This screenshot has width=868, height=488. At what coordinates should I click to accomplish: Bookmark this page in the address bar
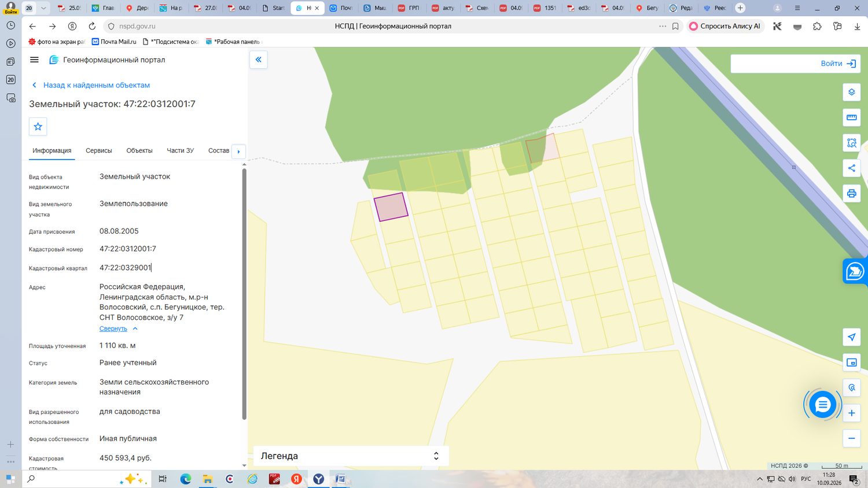(675, 26)
